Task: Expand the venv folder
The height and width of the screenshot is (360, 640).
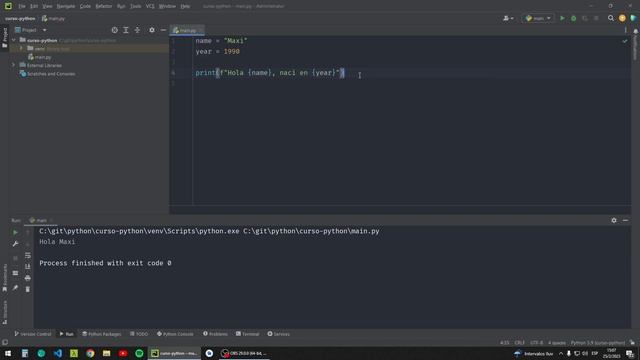Action: pyautogui.click(x=21, y=49)
